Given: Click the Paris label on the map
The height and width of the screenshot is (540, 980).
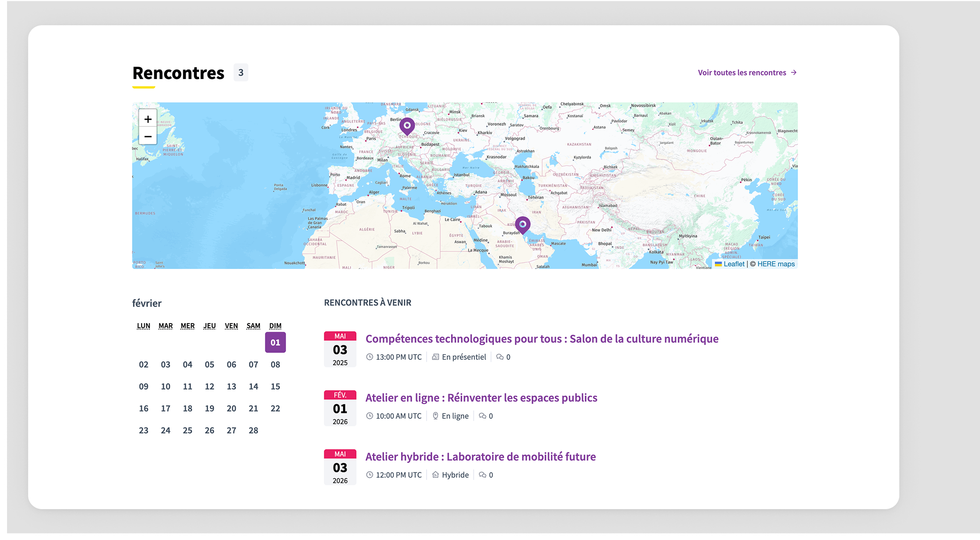Looking at the screenshot, I should pos(371,138).
